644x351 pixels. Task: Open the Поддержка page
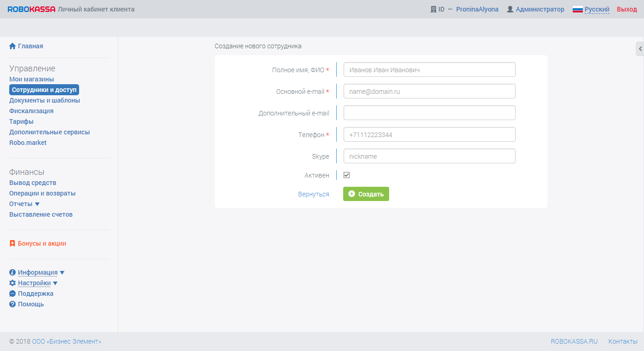(35, 293)
